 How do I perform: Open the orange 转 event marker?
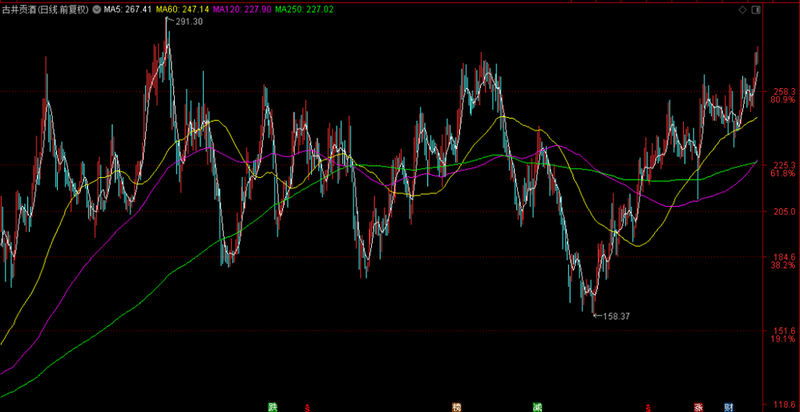click(457, 406)
